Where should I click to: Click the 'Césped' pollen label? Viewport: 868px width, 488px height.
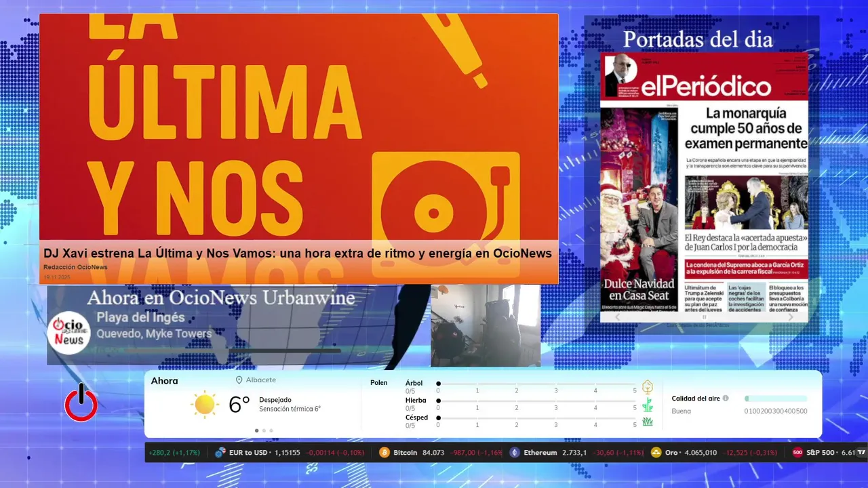[x=416, y=418]
